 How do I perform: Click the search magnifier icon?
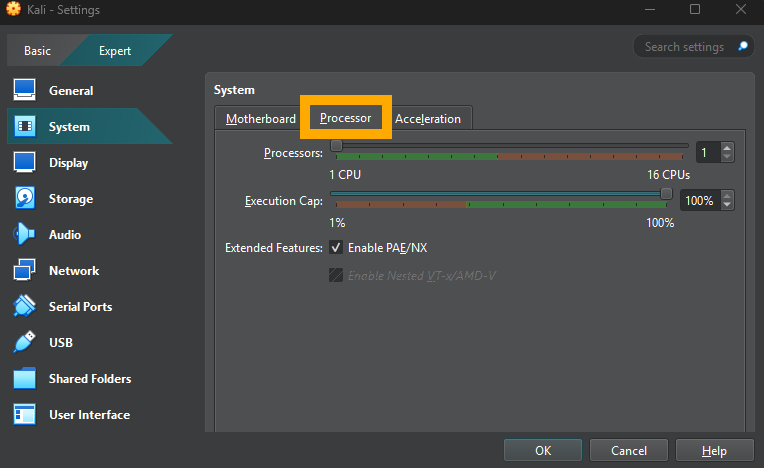click(x=743, y=46)
